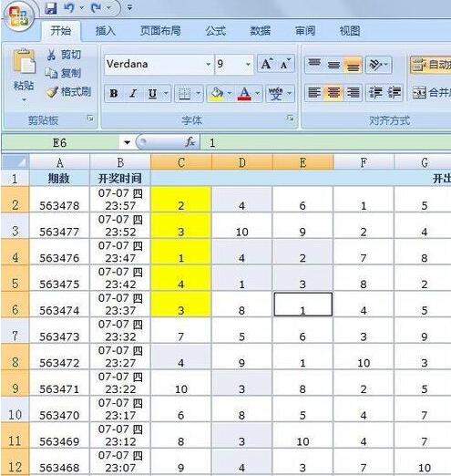Open the 视图 ribbon tab

350,31
